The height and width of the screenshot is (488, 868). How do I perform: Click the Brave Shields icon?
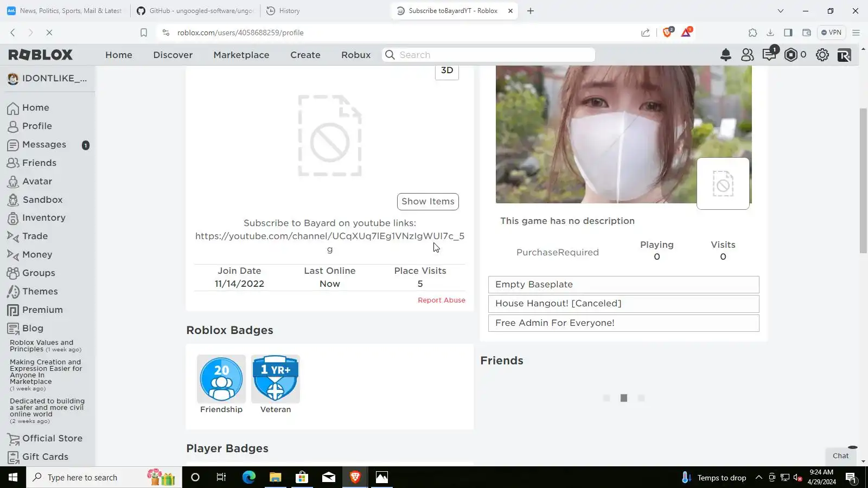[x=668, y=33]
